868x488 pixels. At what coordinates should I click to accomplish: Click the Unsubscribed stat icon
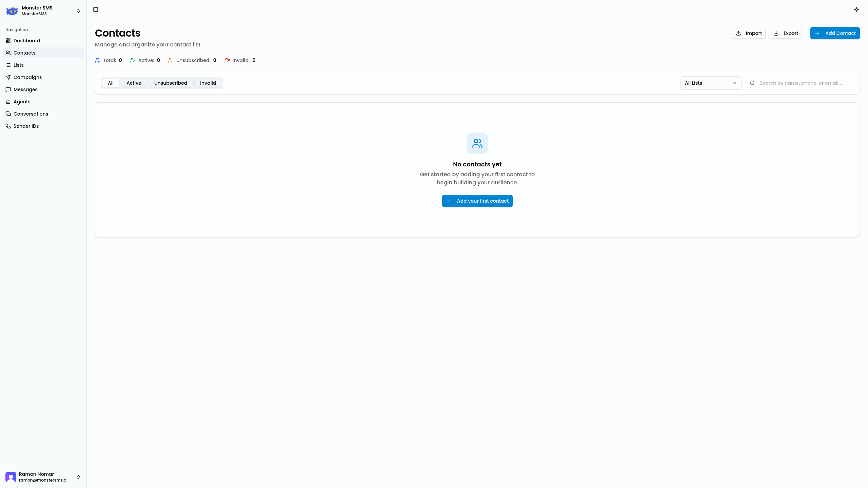click(171, 60)
